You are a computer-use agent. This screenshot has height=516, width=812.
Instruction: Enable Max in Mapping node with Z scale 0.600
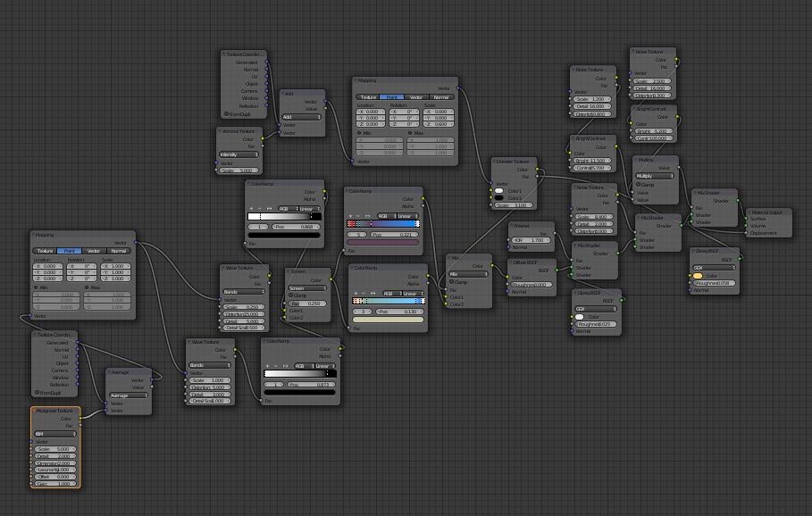[x=410, y=133]
